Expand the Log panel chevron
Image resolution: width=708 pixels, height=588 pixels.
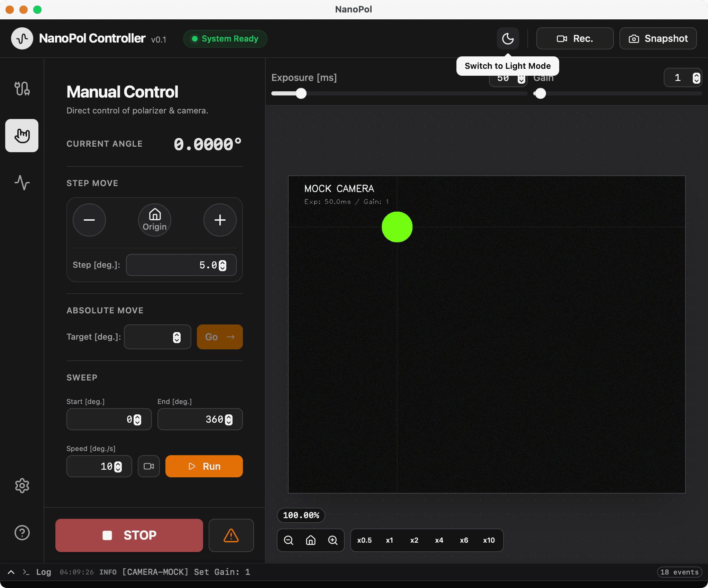[11, 572]
